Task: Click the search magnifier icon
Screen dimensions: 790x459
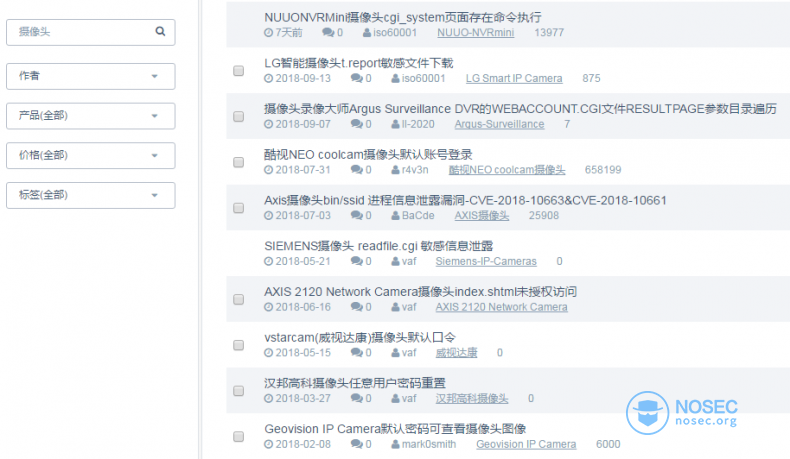Action: [x=160, y=31]
